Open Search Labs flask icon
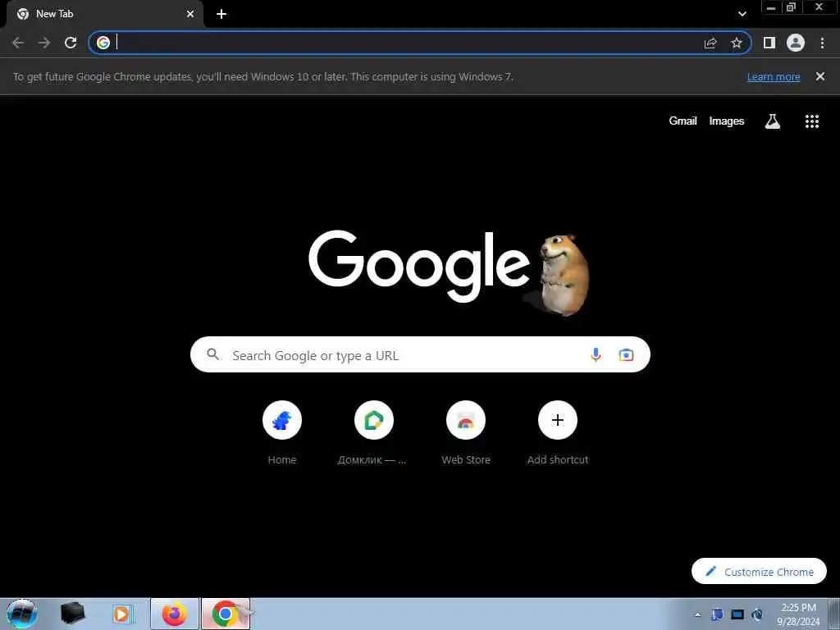840x630 pixels. coord(772,121)
